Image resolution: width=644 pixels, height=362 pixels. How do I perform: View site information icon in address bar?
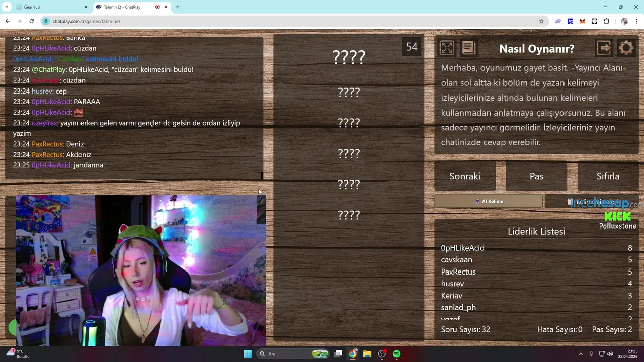point(46,21)
